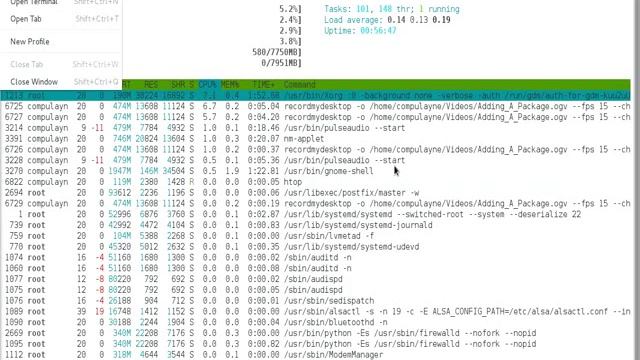Screen dimensions: 640x360
Task: Click the swap usage 0/7951MB value
Action: (x=281, y=63)
